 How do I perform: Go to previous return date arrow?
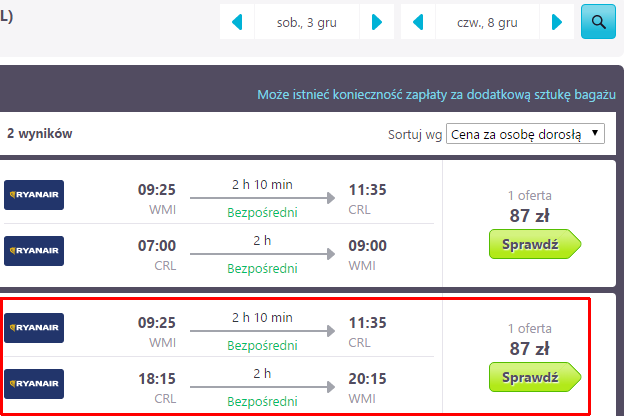[x=418, y=22]
